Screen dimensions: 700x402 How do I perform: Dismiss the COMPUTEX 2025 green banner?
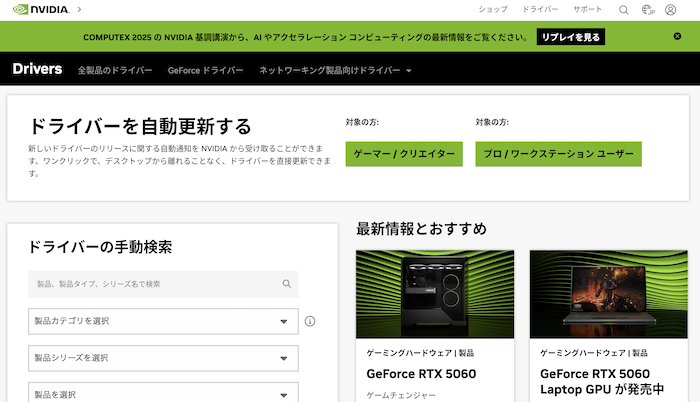click(x=677, y=36)
